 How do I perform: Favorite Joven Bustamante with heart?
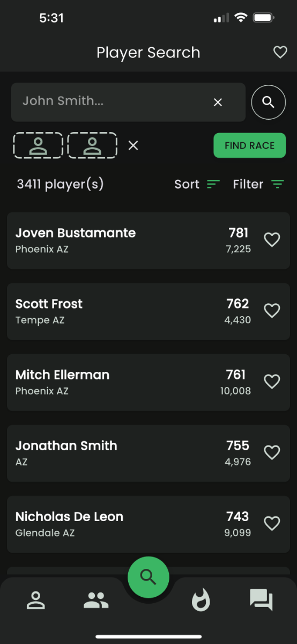pos(272,240)
